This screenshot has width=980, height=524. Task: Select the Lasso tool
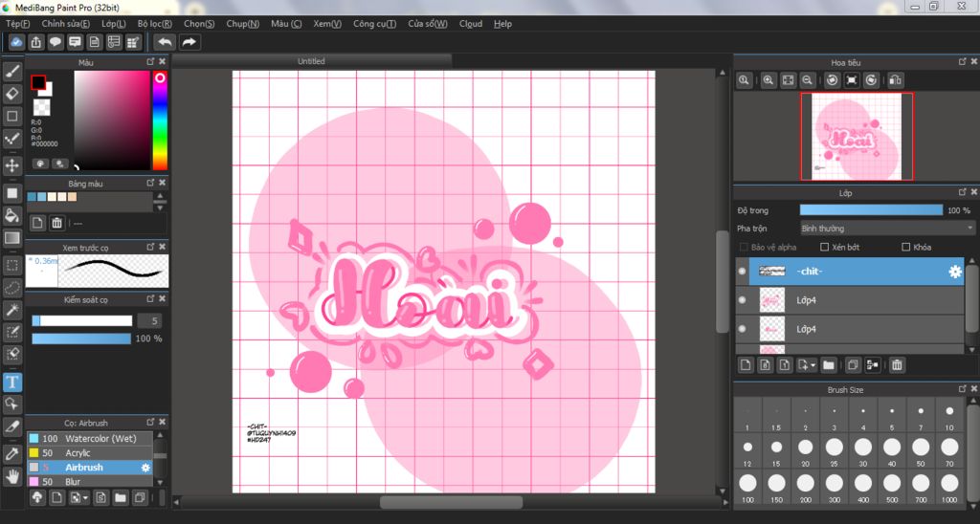[x=11, y=287]
